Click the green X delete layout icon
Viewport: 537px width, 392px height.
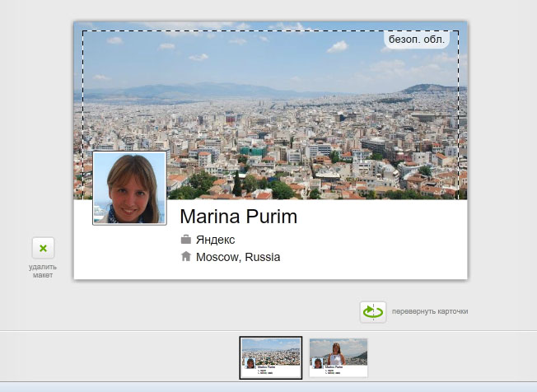(x=43, y=248)
